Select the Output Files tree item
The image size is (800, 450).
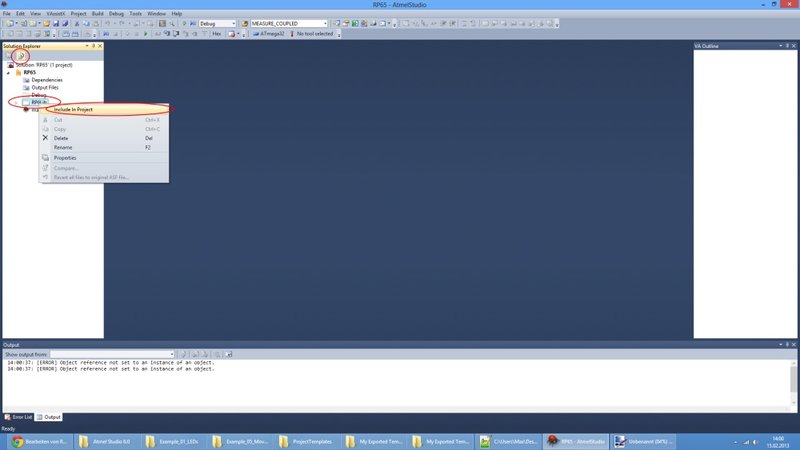pyautogui.click(x=45, y=87)
